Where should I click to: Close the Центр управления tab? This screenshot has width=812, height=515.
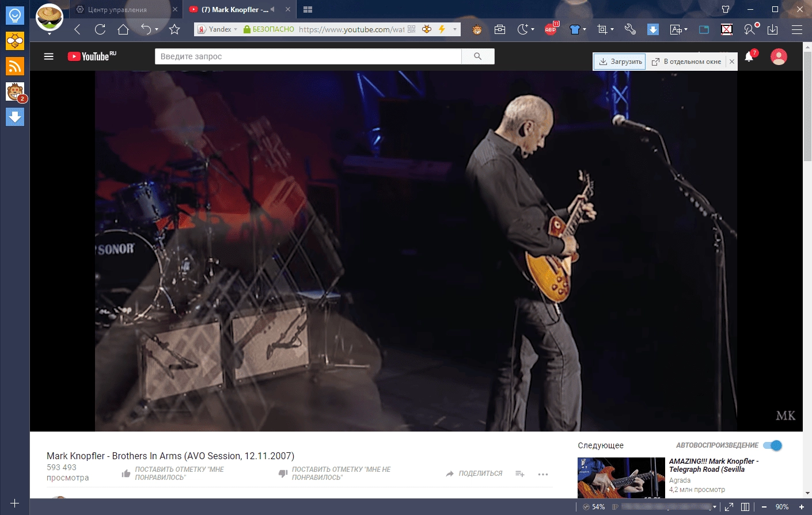pos(174,10)
